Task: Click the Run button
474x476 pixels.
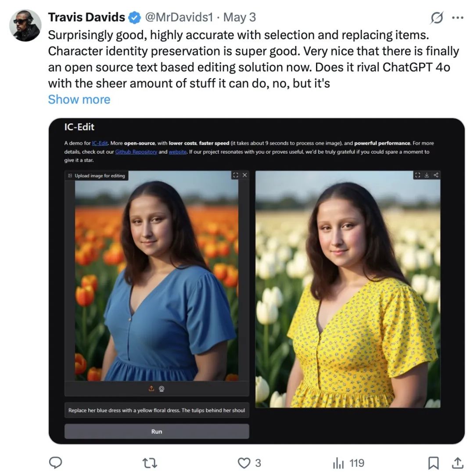Action: [x=157, y=431]
